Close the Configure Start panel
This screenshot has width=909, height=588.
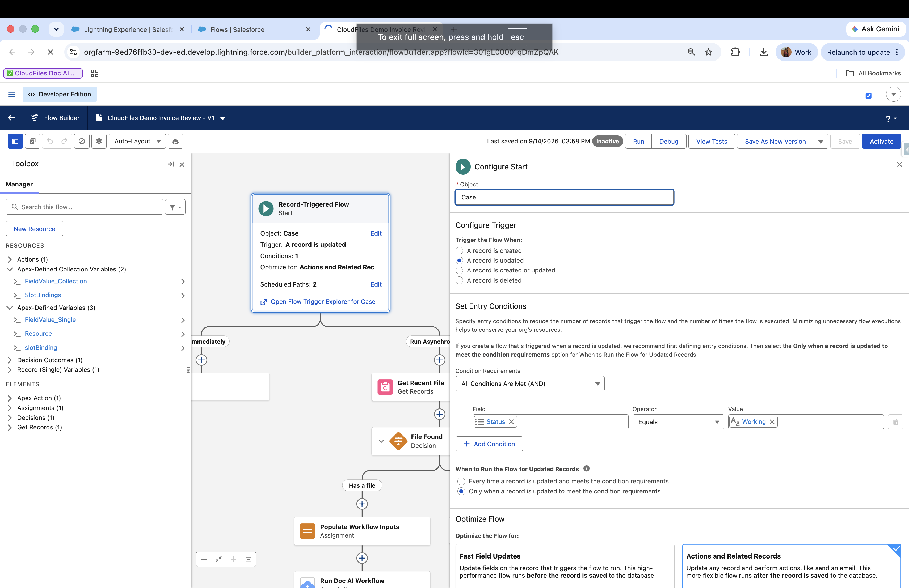point(899,164)
